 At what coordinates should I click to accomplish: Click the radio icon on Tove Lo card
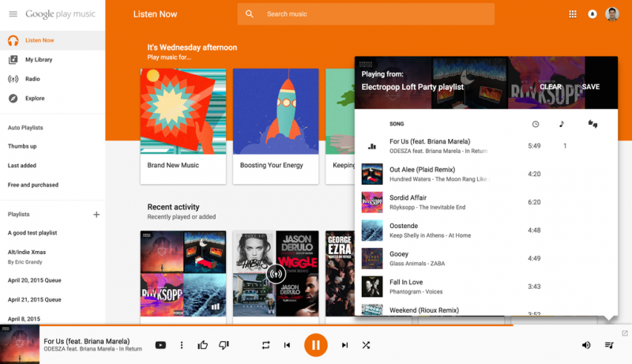(x=276, y=274)
